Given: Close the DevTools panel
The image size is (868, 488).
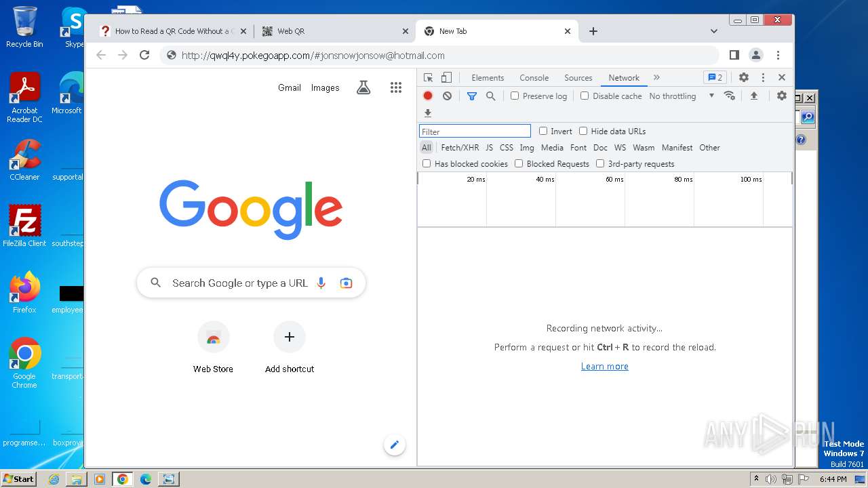Looking at the screenshot, I should (782, 77).
